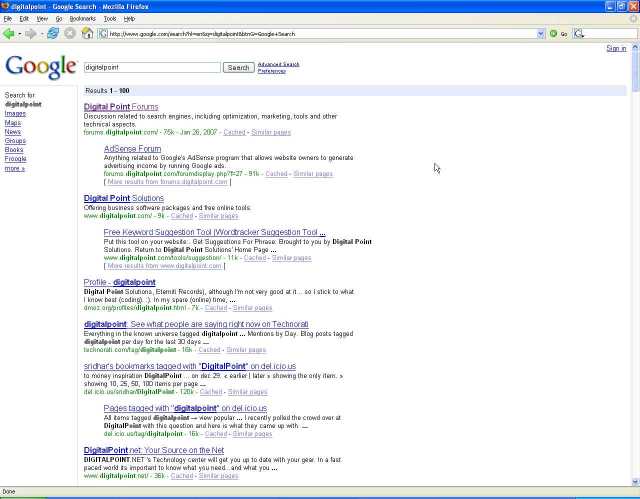Open the Technorati digitalpoint result
This screenshot has height=499, width=640.
[x=196, y=324]
